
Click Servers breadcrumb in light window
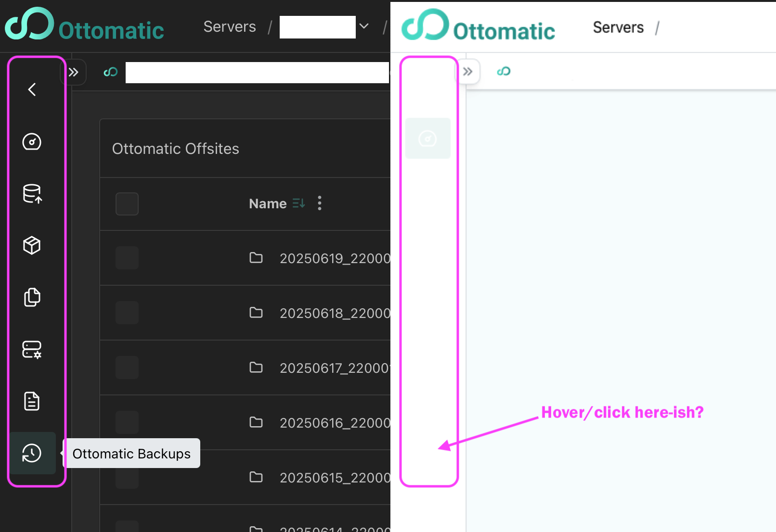point(618,27)
